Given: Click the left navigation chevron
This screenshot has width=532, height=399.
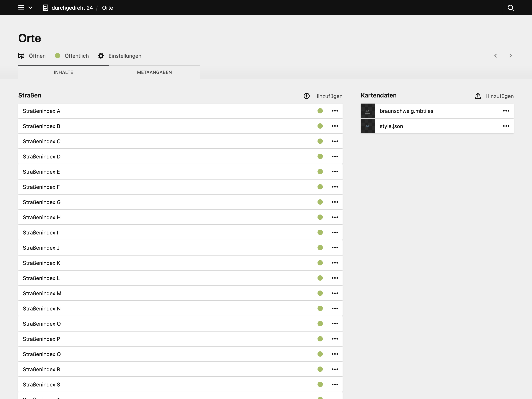Looking at the screenshot, I should click(496, 55).
